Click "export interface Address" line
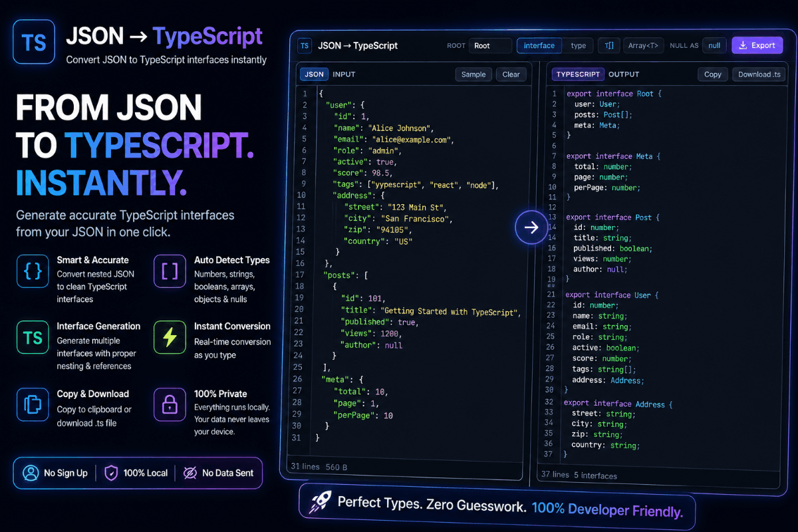This screenshot has width=798, height=532. [x=618, y=404]
